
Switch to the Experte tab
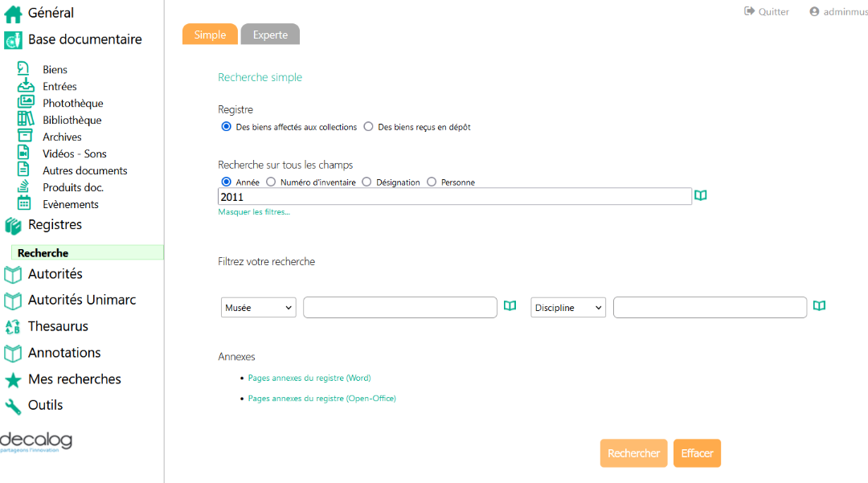(270, 35)
